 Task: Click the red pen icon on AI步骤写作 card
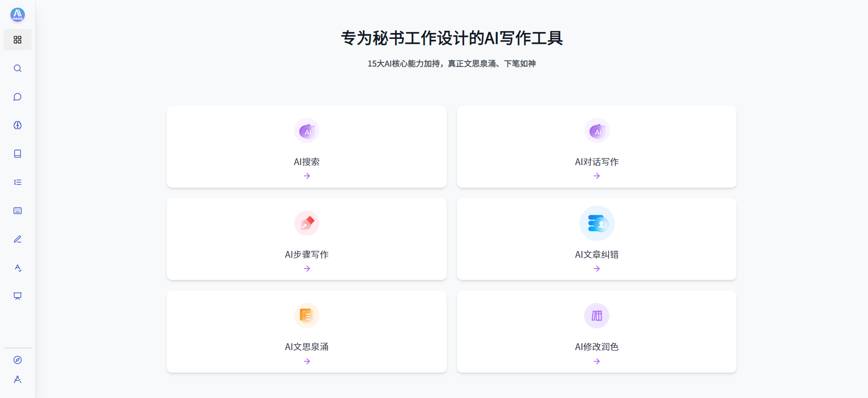[x=307, y=223]
